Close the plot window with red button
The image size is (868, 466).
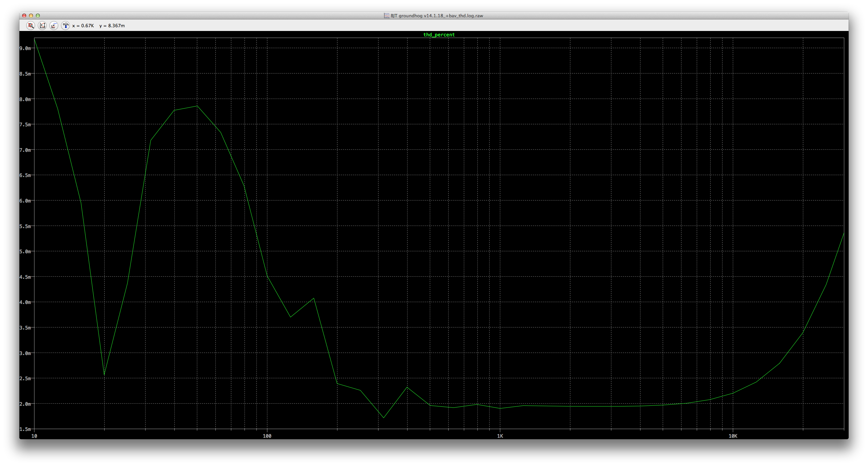point(24,16)
